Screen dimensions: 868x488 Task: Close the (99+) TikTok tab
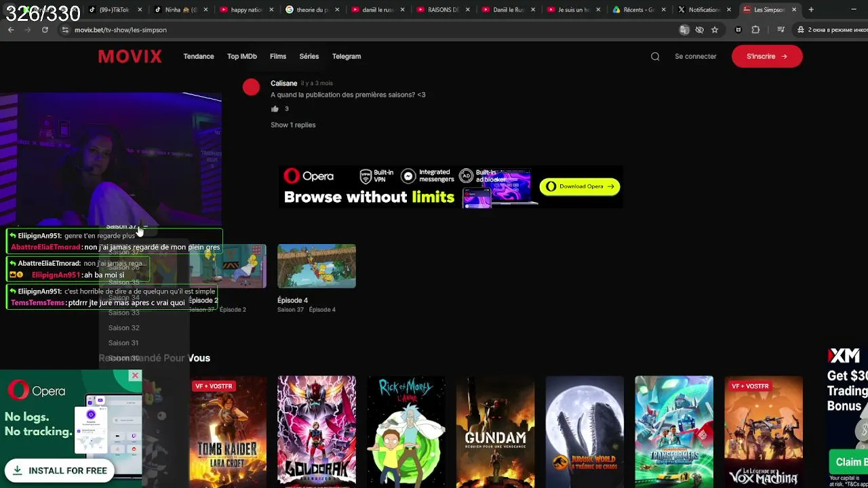140,9
